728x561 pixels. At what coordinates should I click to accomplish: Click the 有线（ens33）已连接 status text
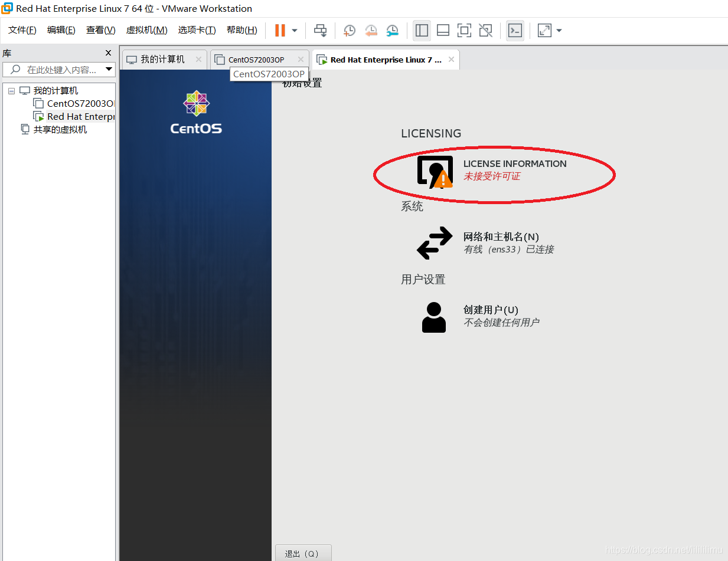509,250
